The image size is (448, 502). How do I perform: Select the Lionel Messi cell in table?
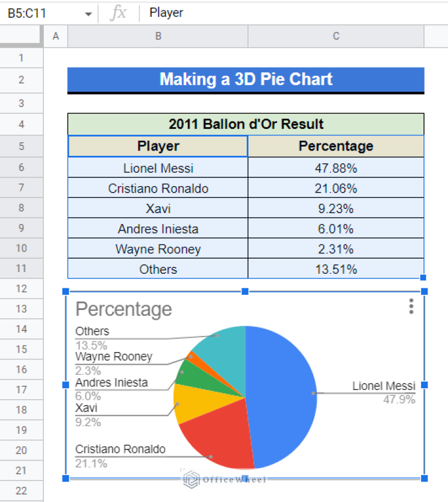tap(158, 168)
